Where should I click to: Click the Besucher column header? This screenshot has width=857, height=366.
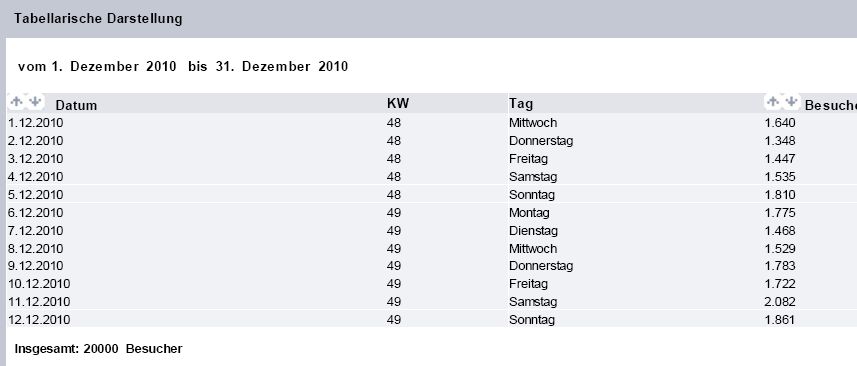click(831, 106)
